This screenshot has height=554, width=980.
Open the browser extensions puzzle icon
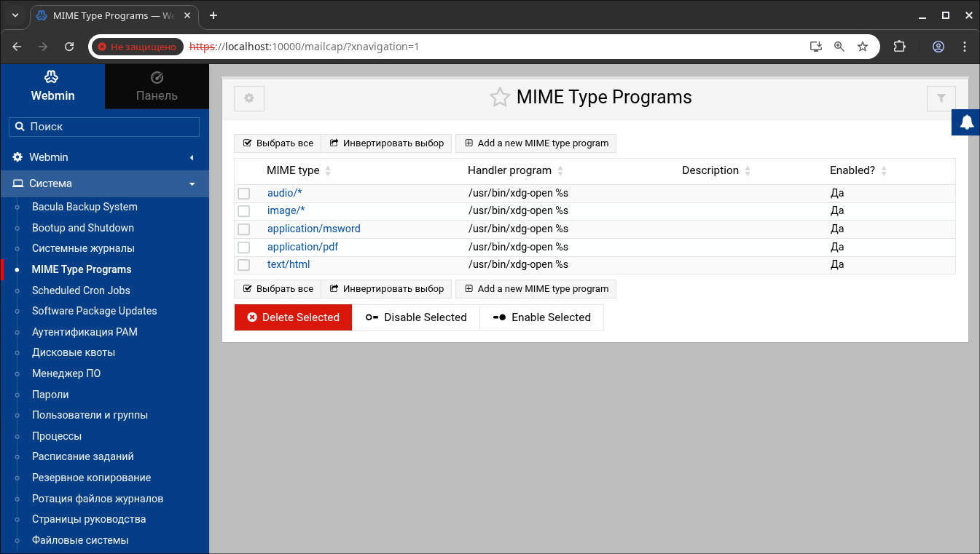coord(899,47)
